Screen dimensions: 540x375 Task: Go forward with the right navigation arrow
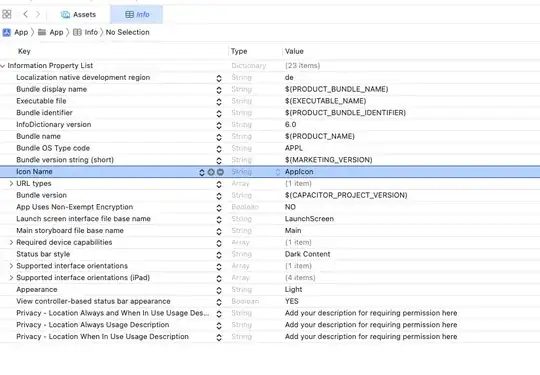38,14
